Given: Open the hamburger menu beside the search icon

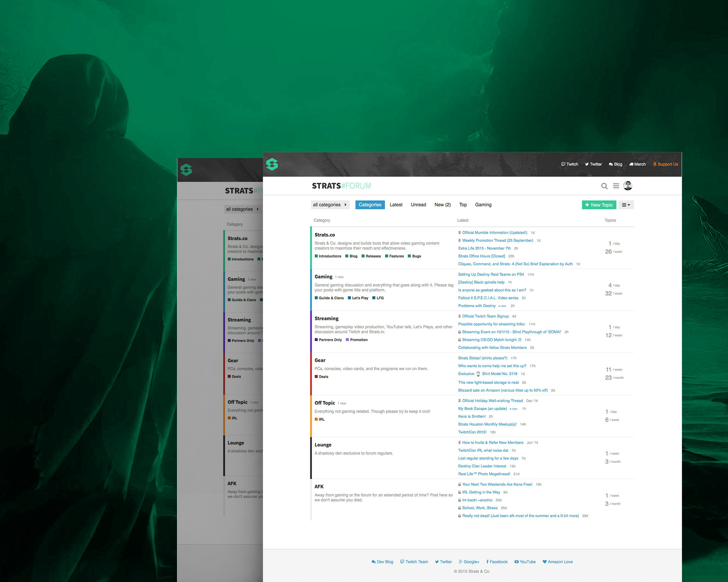Looking at the screenshot, I should pos(616,186).
